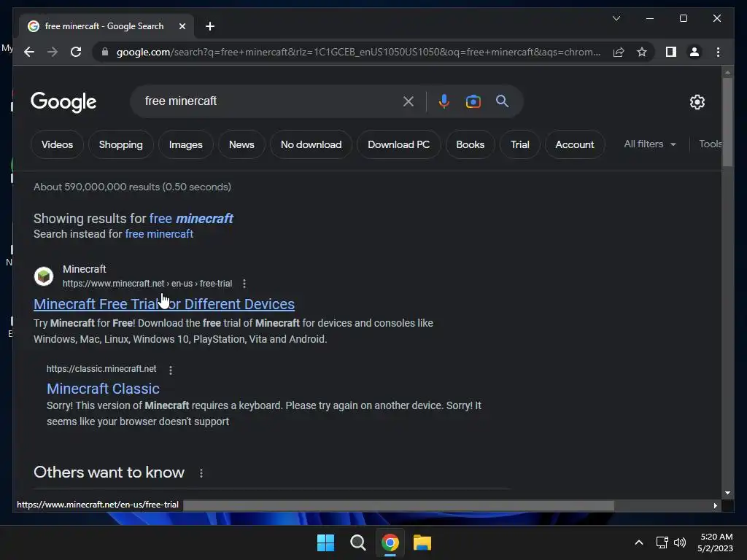Click the scrollbar down arrow
Viewport: 747px width, 560px height.
pos(727,493)
